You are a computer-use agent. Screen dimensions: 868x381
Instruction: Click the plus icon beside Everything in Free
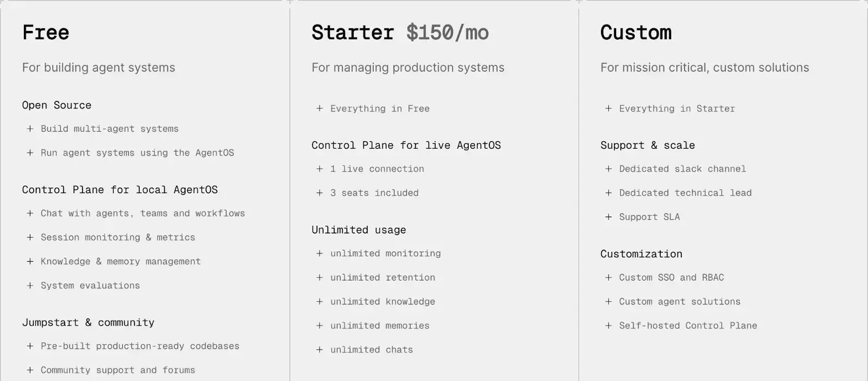click(320, 109)
